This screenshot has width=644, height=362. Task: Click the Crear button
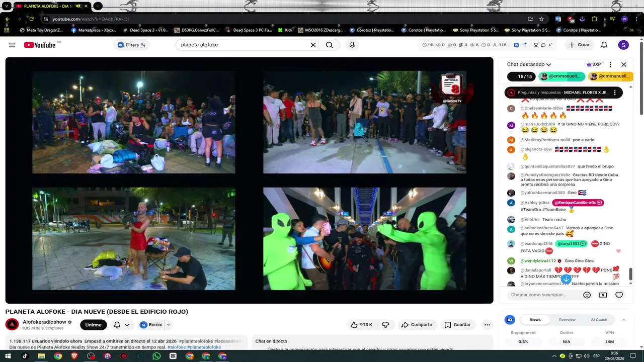[579, 45]
